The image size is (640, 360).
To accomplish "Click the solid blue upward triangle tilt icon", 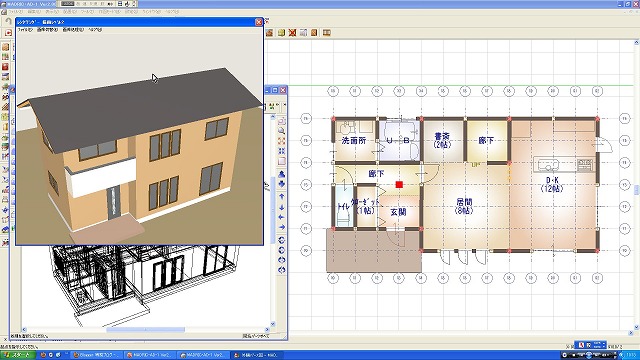I will point(282,174).
